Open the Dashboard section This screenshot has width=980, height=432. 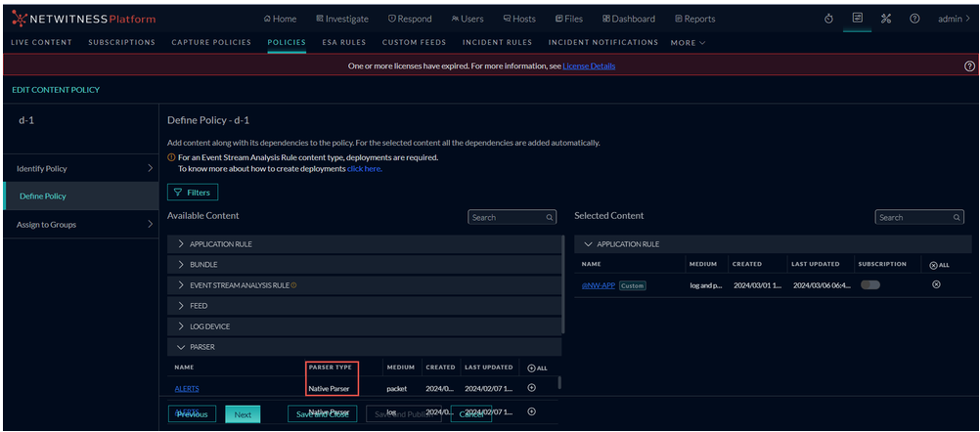coord(629,19)
